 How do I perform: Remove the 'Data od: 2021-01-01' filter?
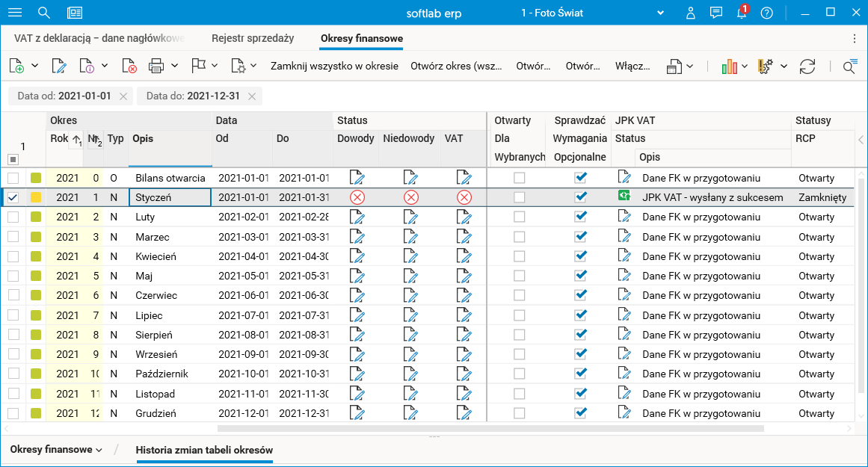pos(123,96)
